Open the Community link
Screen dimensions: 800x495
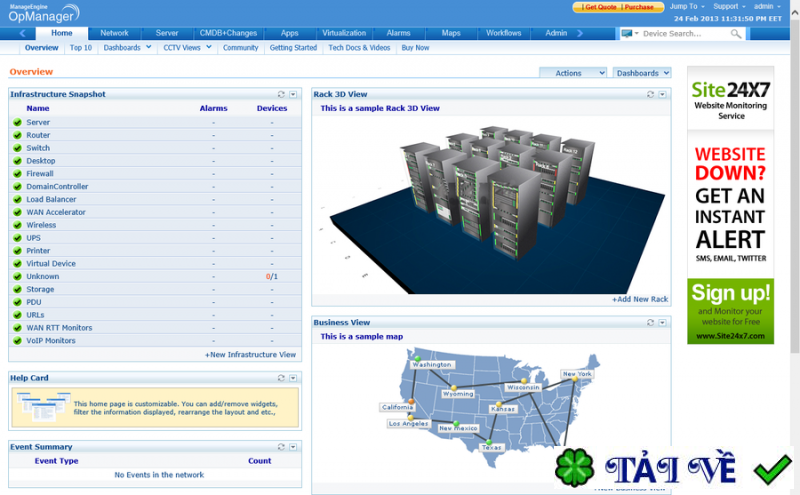coord(240,47)
